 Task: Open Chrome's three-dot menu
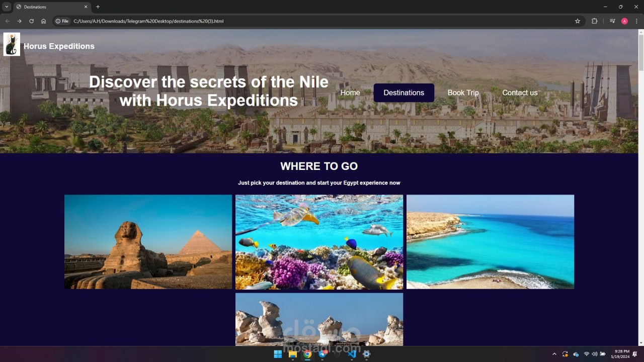[x=636, y=21]
